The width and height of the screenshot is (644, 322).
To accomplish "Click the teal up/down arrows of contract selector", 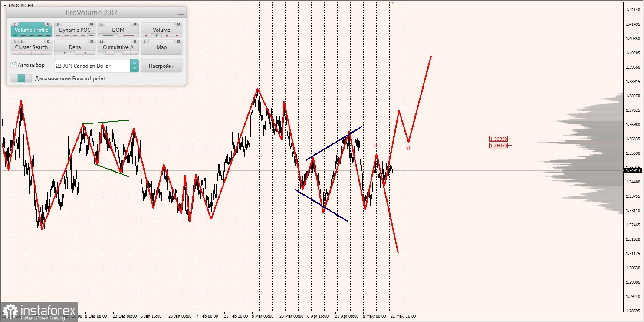I will tap(135, 66).
